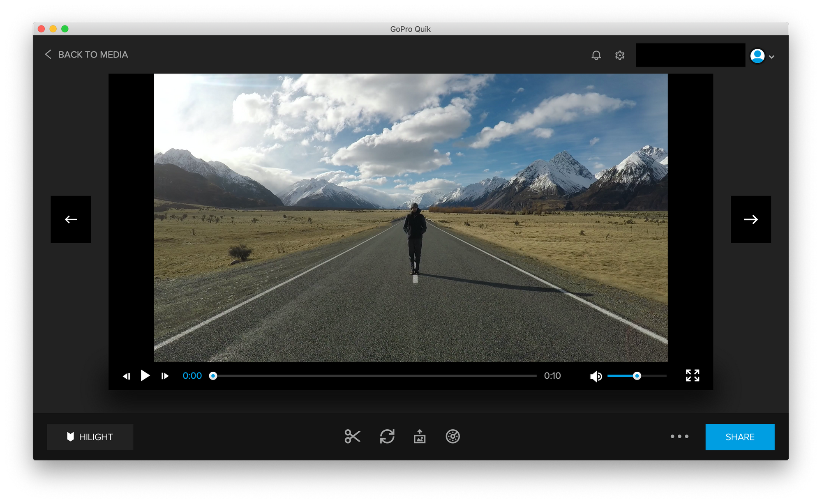Screen dimensions: 822x504
Task: Click the video progress bar handle
Action: tap(213, 376)
